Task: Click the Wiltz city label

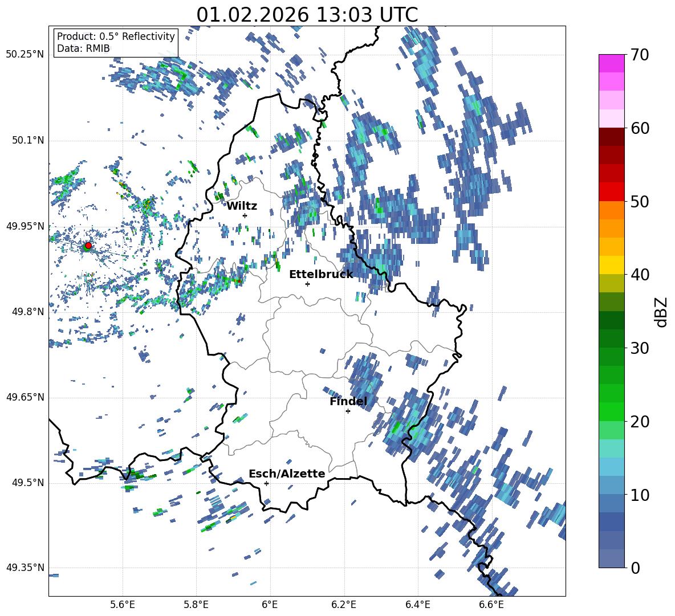Action: click(x=242, y=206)
